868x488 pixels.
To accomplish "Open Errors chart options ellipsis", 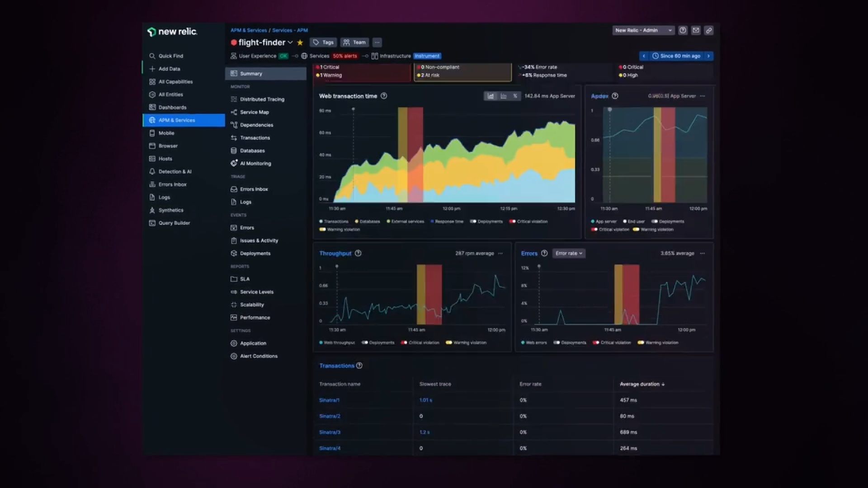I will 703,253.
